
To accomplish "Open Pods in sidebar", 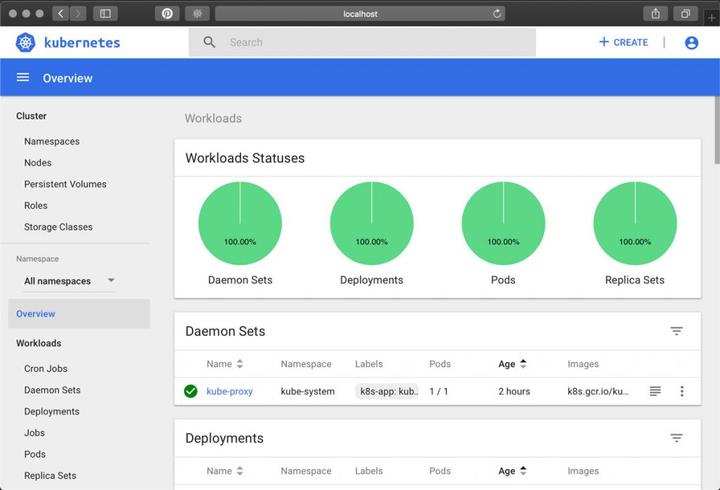I will [35, 454].
